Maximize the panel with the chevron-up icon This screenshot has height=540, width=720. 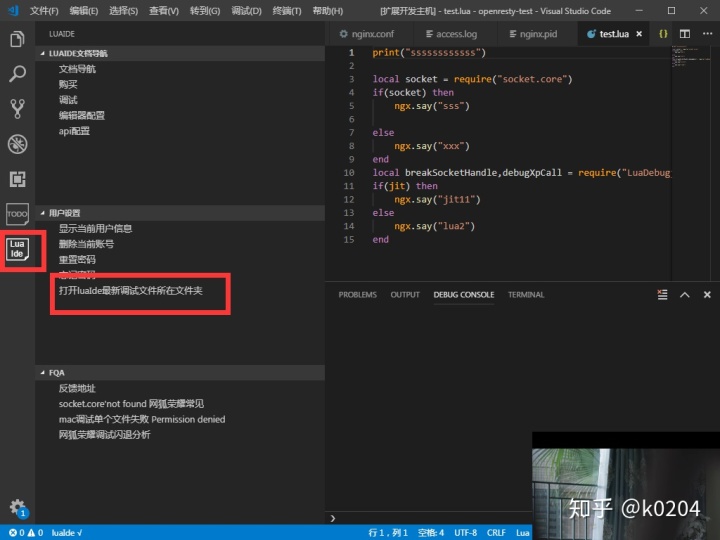(x=685, y=295)
